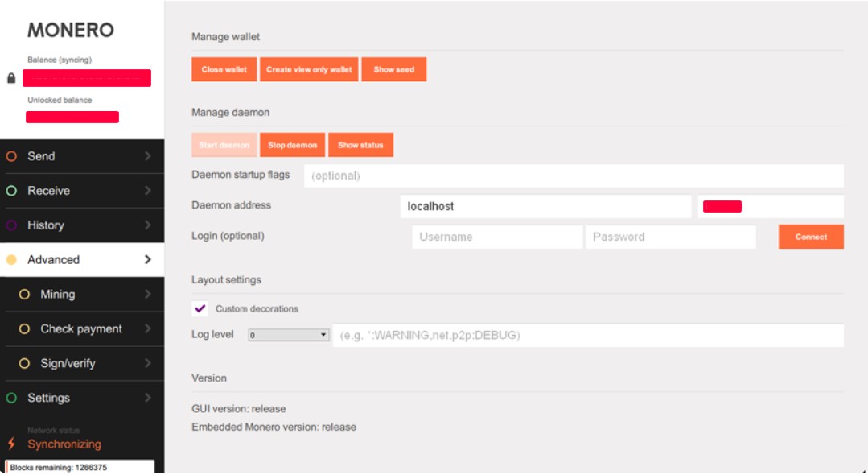
Task: Click the log categories text field
Action: pyautogui.click(x=588, y=335)
